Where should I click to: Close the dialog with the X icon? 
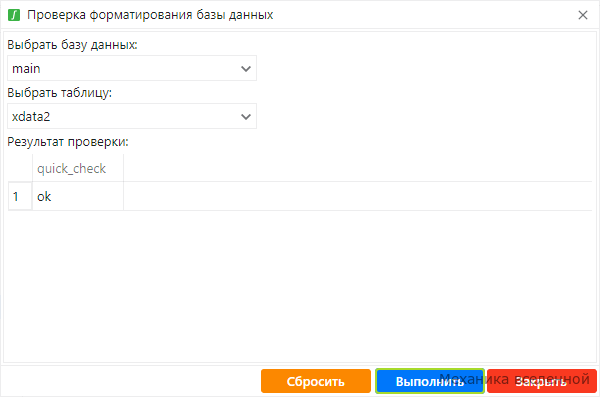pos(583,15)
